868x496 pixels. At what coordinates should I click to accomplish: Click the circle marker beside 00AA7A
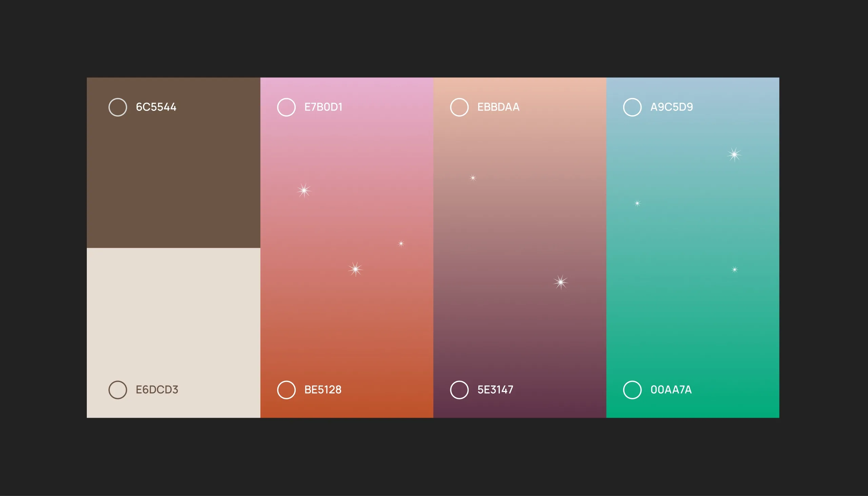click(632, 390)
